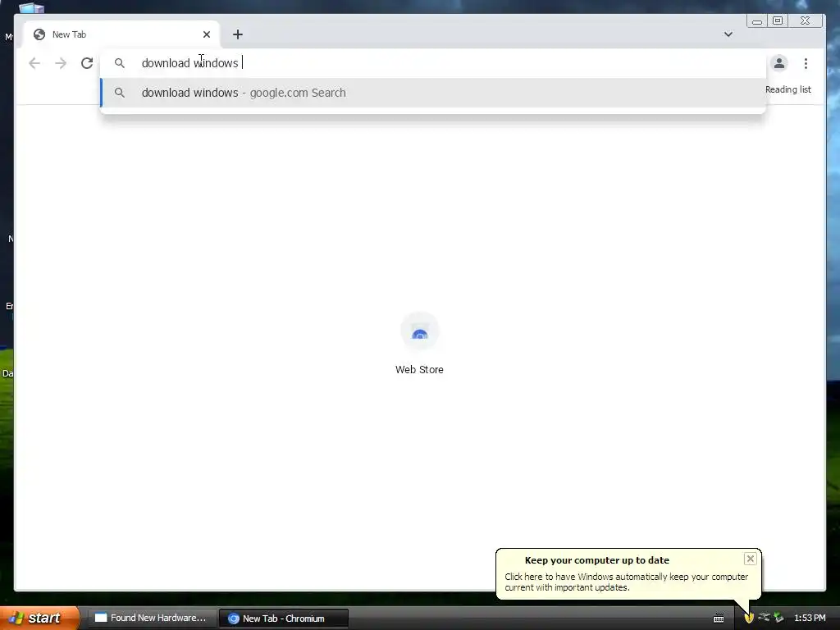Minimize the Chromium window
The height and width of the screenshot is (630, 840).
pyautogui.click(x=757, y=21)
